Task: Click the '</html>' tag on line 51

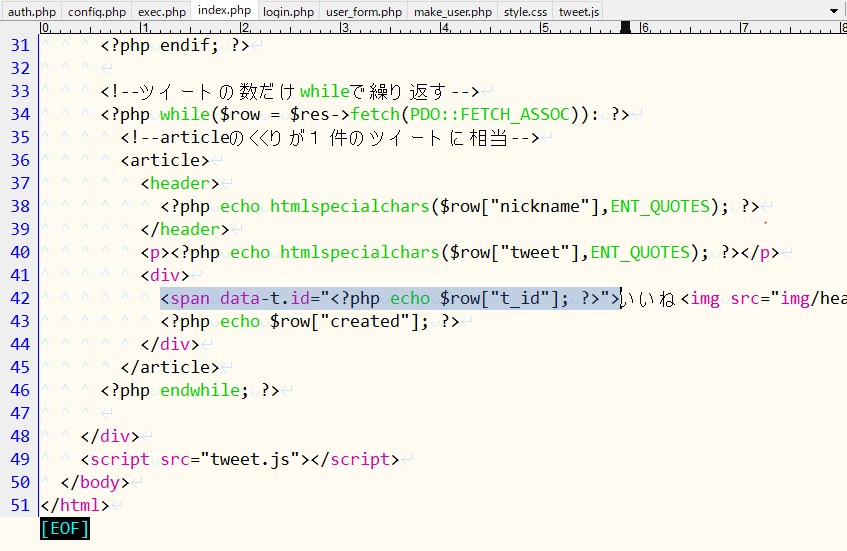Action: (x=75, y=505)
